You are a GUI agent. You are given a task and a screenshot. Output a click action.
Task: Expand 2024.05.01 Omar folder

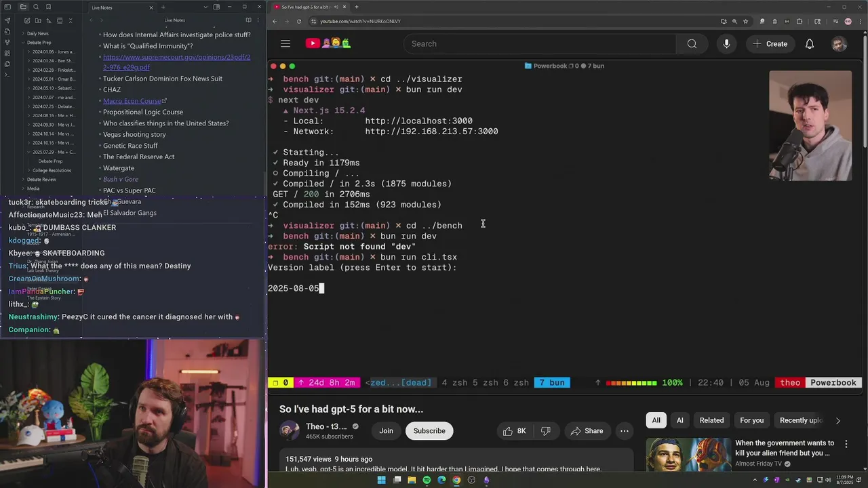click(x=53, y=79)
